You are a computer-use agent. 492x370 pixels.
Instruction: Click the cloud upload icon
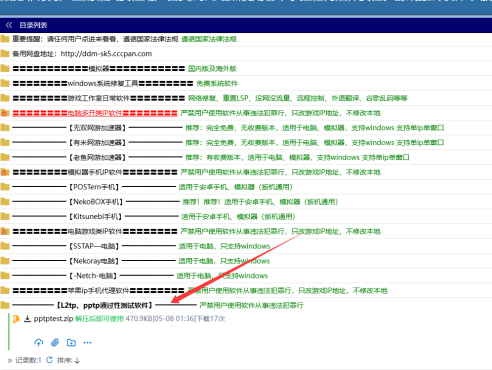(39, 342)
